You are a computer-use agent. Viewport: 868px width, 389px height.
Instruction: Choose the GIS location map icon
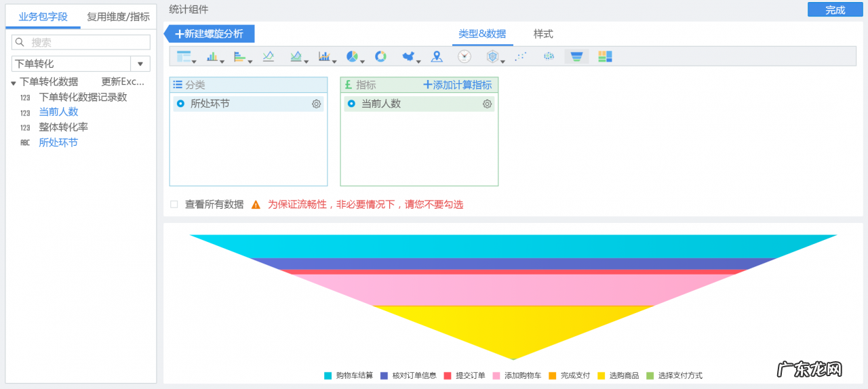point(437,56)
